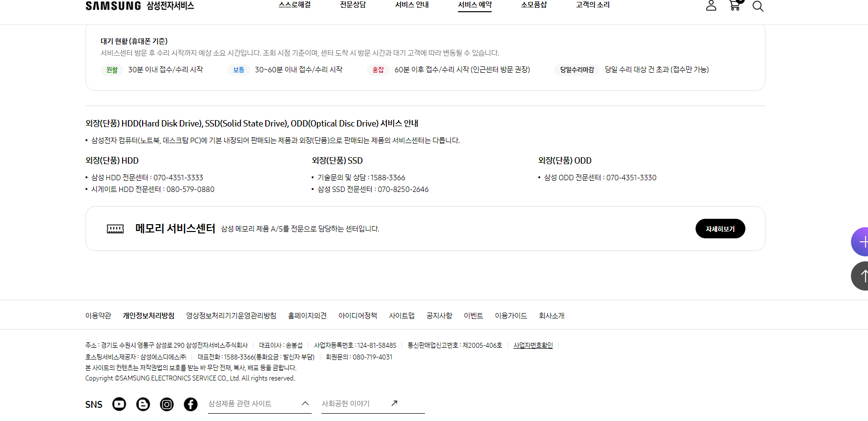Open the 고객의 소리 menu
This screenshot has width=868, height=421.
(593, 5)
